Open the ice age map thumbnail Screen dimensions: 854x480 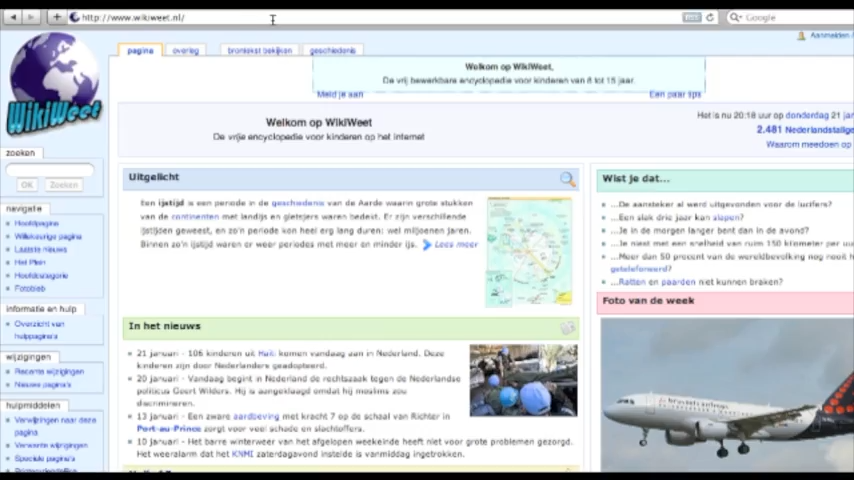(x=529, y=252)
